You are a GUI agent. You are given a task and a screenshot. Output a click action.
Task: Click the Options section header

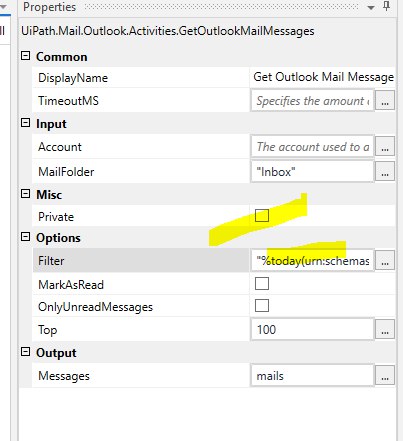point(58,238)
